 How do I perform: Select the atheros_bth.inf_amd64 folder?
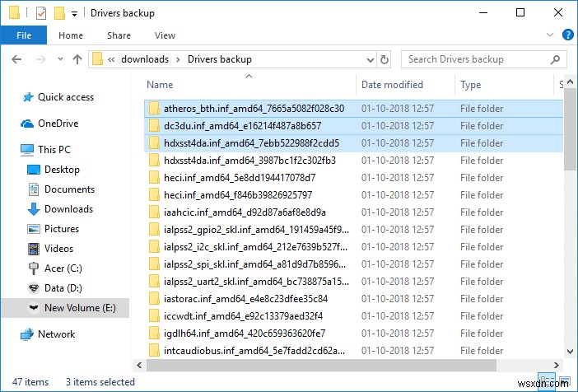353,109
